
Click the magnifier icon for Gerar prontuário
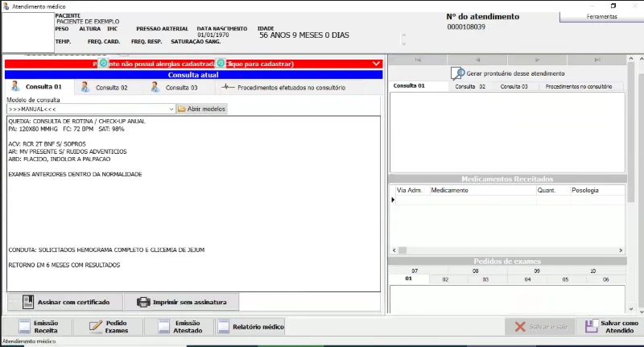(x=457, y=73)
